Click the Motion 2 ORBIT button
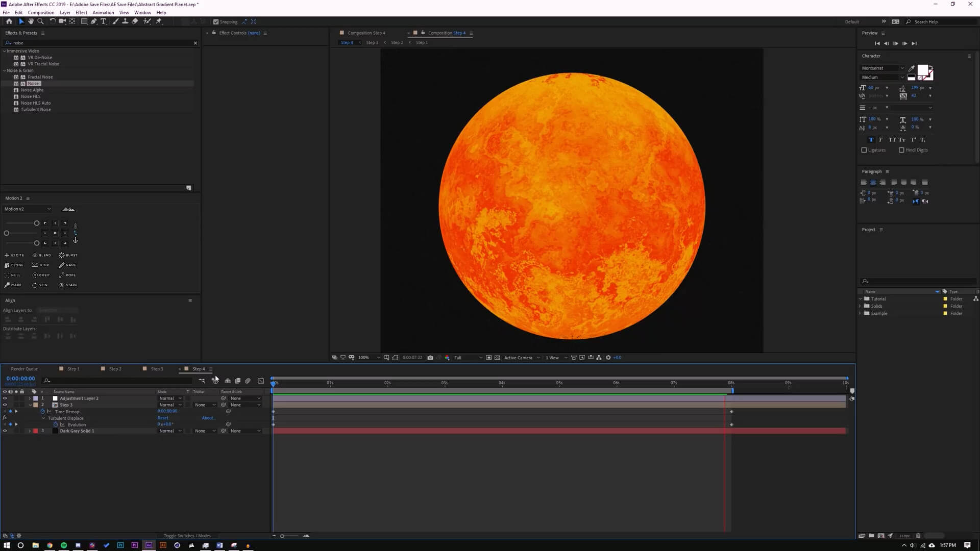 click(x=41, y=275)
